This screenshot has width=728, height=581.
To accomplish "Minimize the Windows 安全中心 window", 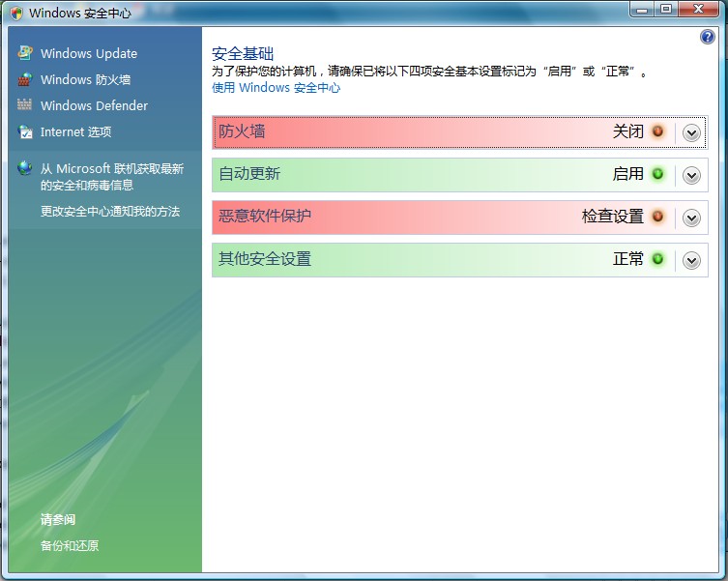I will (x=643, y=10).
